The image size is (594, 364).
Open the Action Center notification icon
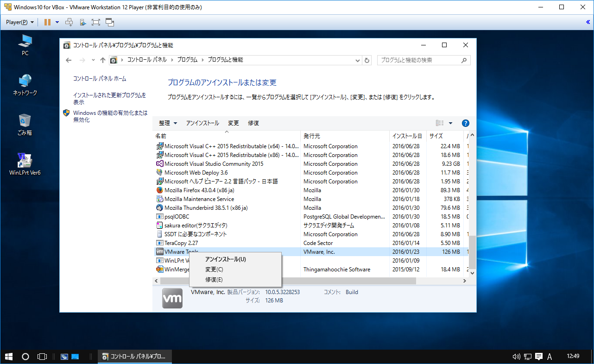(x=539, y=357)
